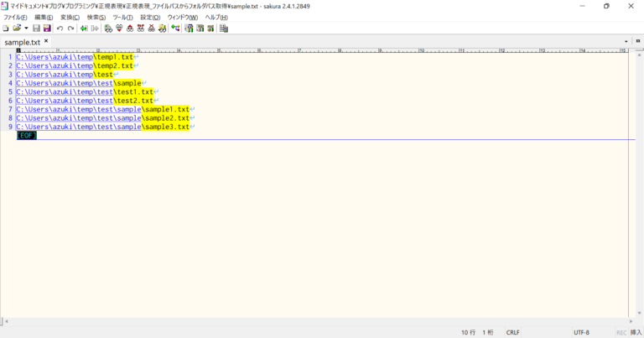Open the 検索(S) menu

(96, 17)
